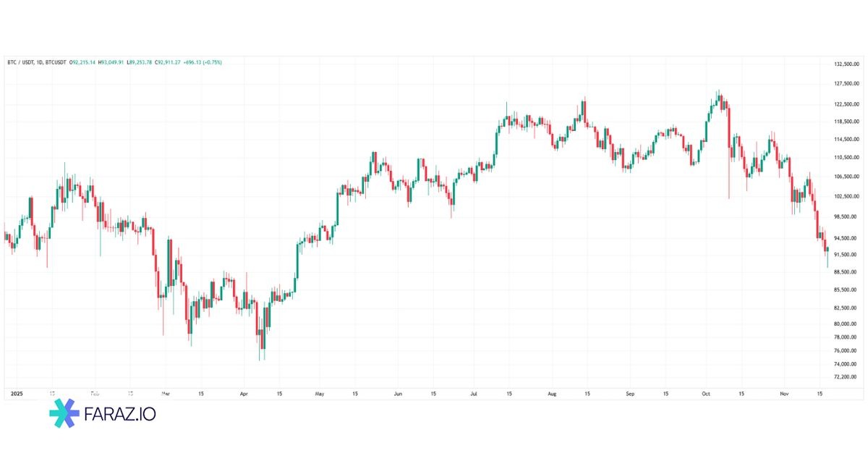
Task: Click the Oct marker on time axis
Action: 705,394
